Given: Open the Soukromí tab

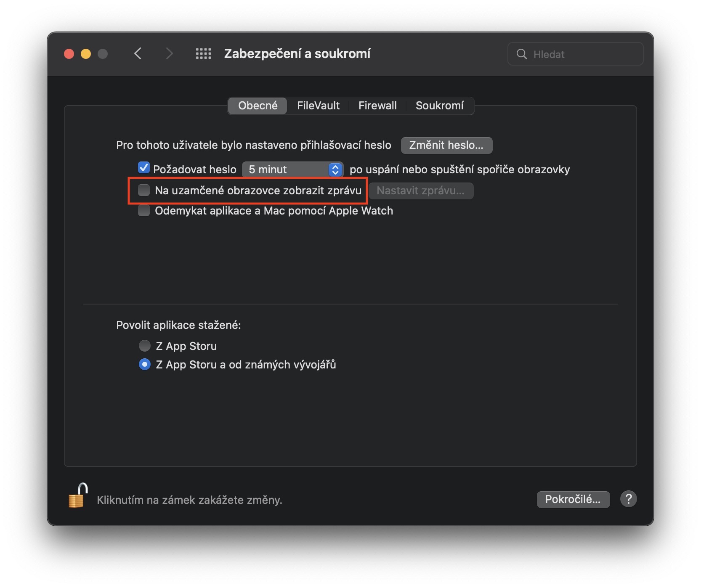Looking at the screenshot, I should pyautogui.click(x=439, y=106).
